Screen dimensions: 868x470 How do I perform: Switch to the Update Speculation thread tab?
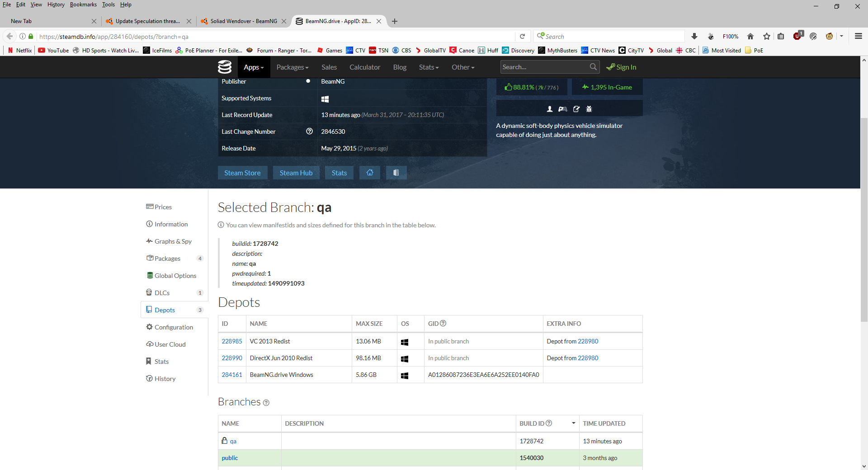(148, 21)
